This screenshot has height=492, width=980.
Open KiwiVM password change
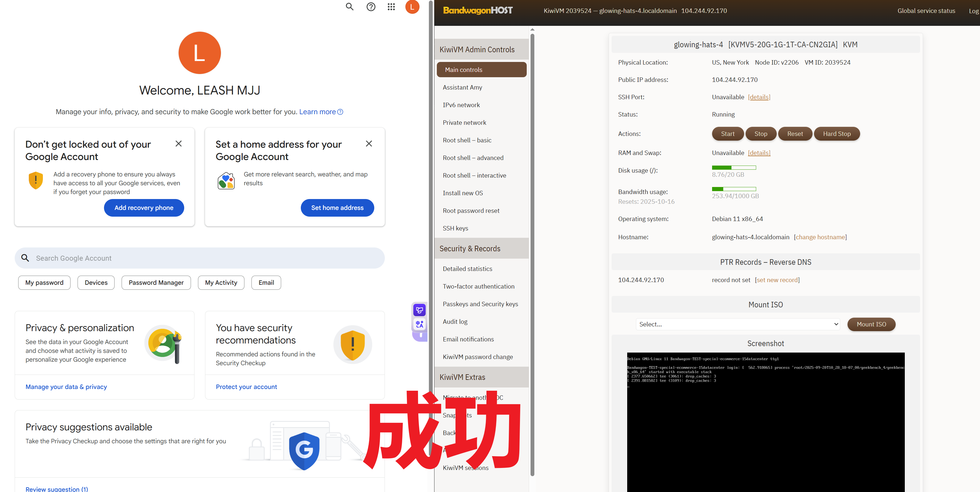(477, 357)
